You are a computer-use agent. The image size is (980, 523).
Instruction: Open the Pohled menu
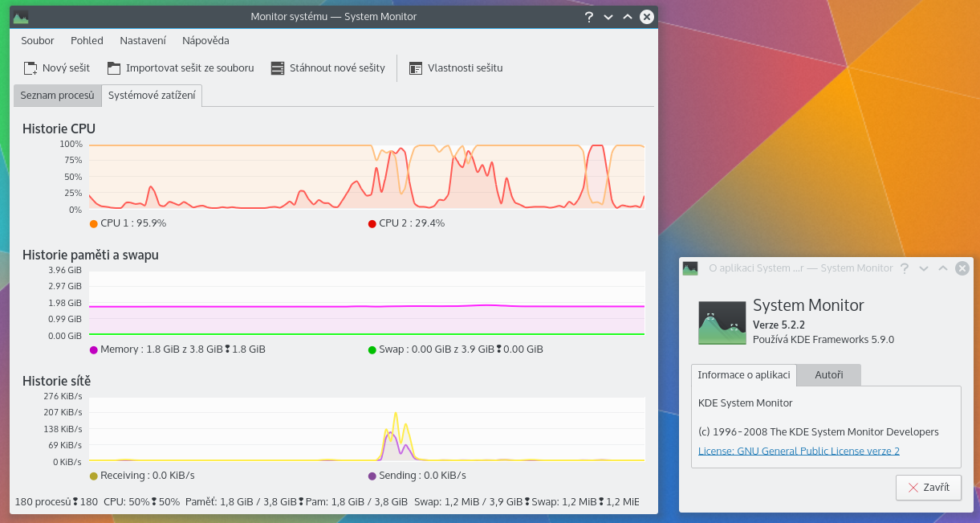point(87,41)
